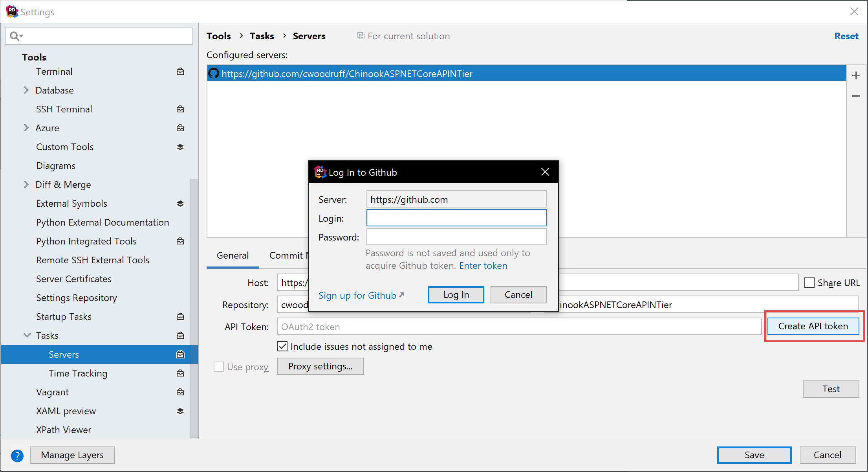This screenshot has width=868, height=472.
Task: Click Enter token link in login dialog
Action: click(482, 266)
